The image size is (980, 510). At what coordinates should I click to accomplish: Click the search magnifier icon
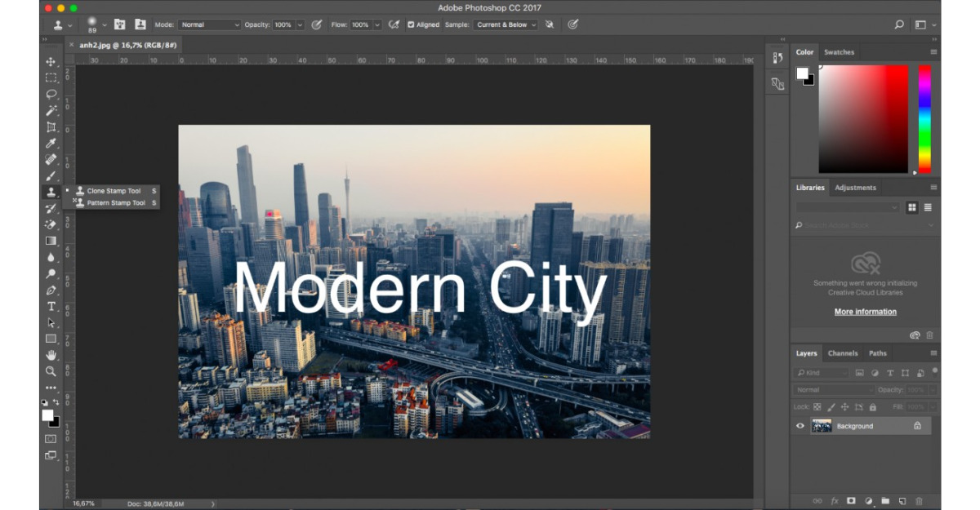(899, 24)
